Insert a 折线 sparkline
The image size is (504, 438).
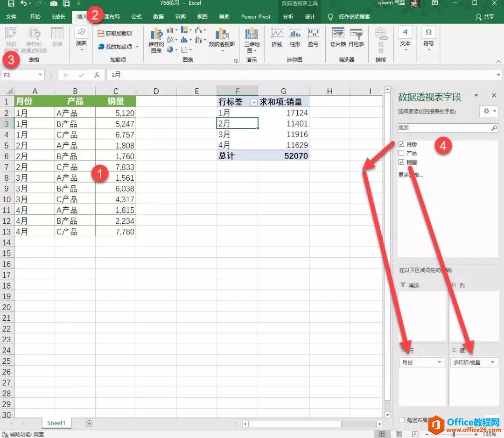pyautogui.click(x=276, y=37)
